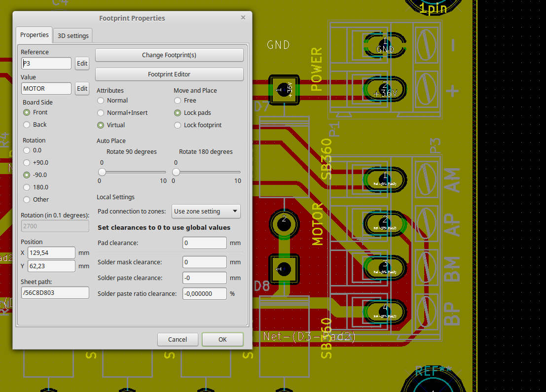The width and height of the screenshot is (546, 392).
Task: Click Edit button next to Value
Action: tap(82, 88)
